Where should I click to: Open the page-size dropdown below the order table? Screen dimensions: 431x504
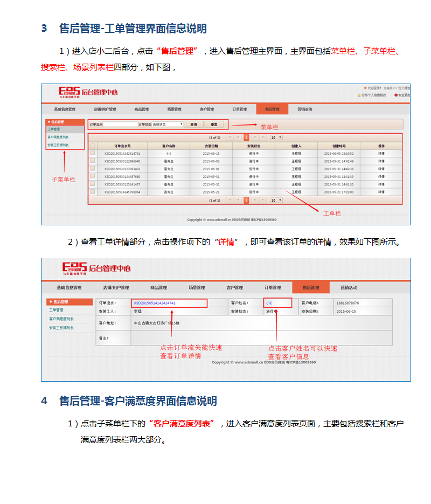pyautogui.click(x=276, y=200)
